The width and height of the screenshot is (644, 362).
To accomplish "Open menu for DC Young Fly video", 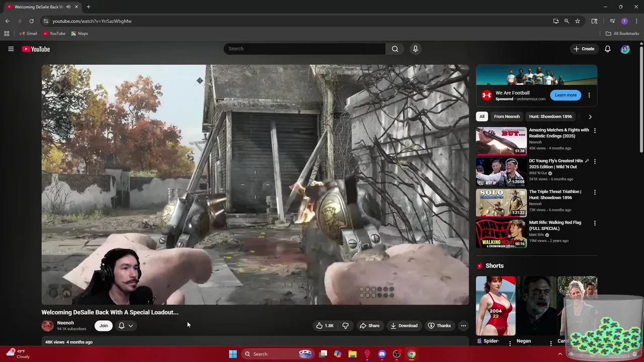I will tap(595, 161).
